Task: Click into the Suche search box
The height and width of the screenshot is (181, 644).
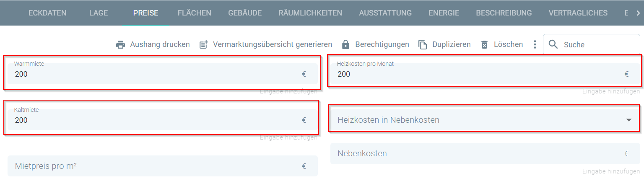Action: [592, 44]
